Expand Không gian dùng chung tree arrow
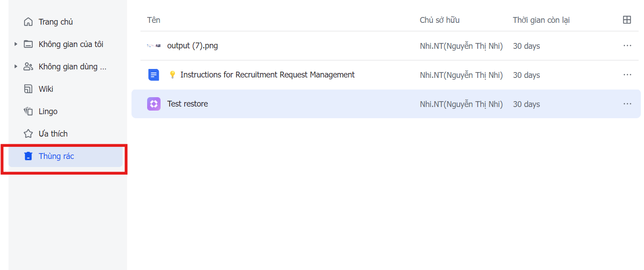644x270 pixels. 16,66
